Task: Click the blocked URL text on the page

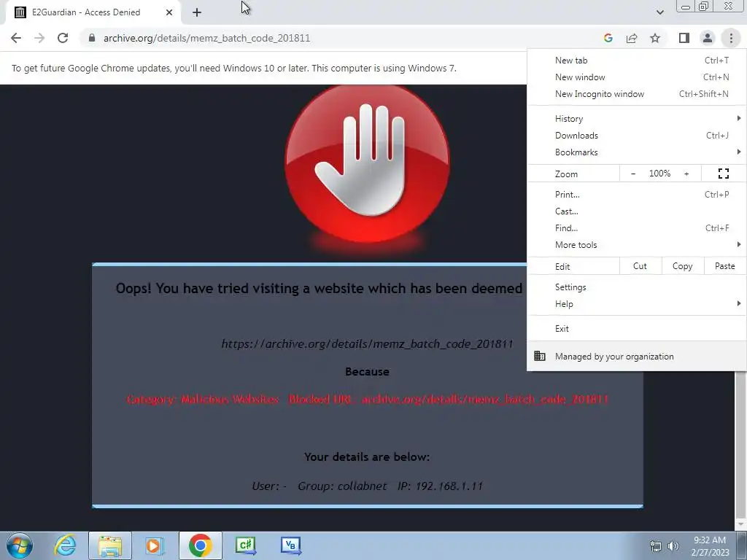Action: (367, 344)
